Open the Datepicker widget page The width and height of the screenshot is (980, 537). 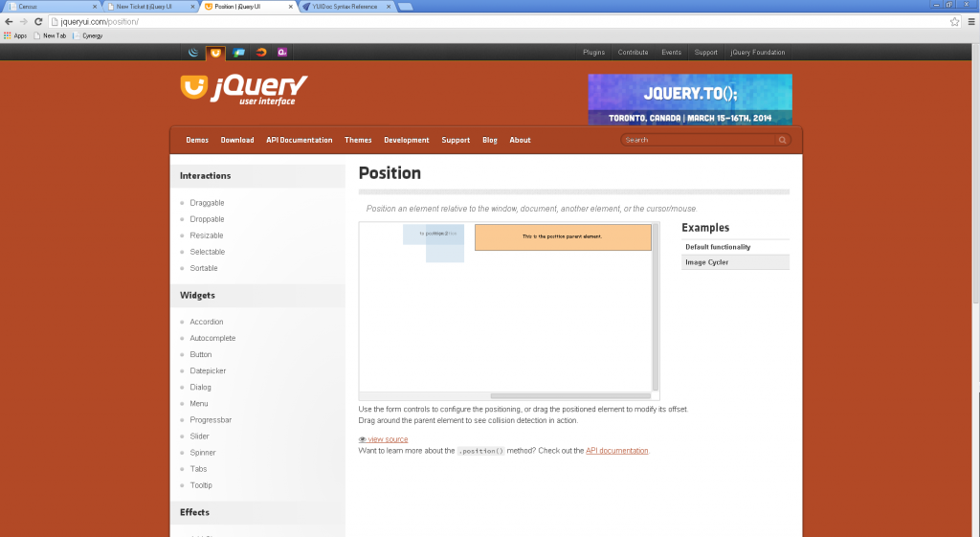[208, 371]
